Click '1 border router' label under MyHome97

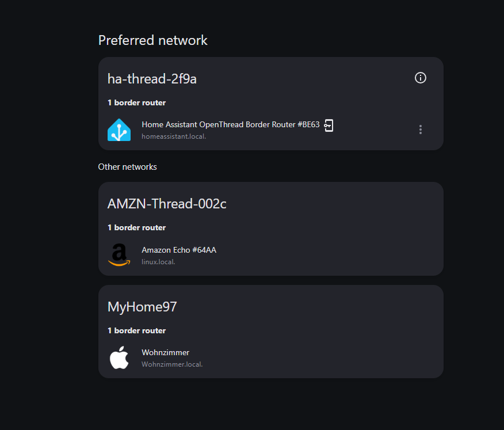pos(136,330)
